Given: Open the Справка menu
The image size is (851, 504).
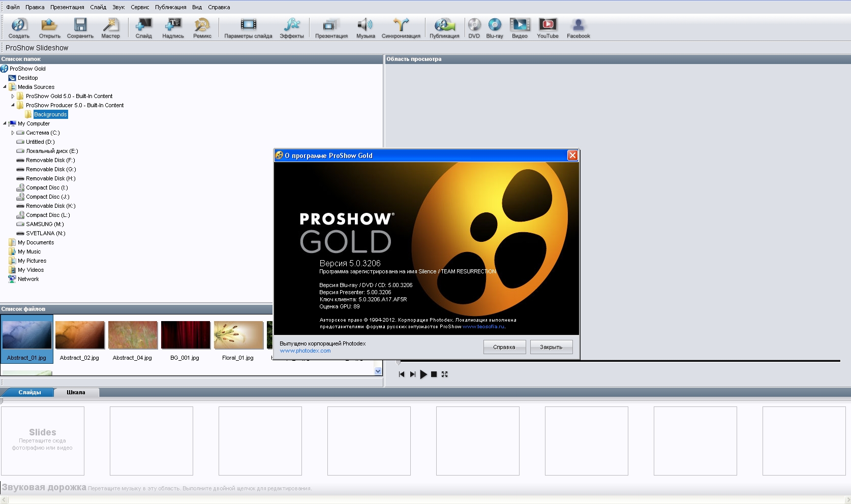Looking at the screenshot, I should tap(219, 7).
